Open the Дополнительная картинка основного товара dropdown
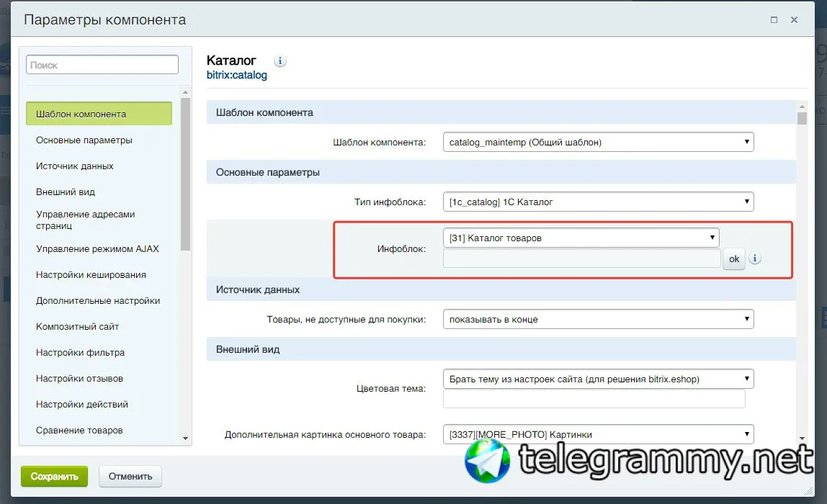 (598, 434)
